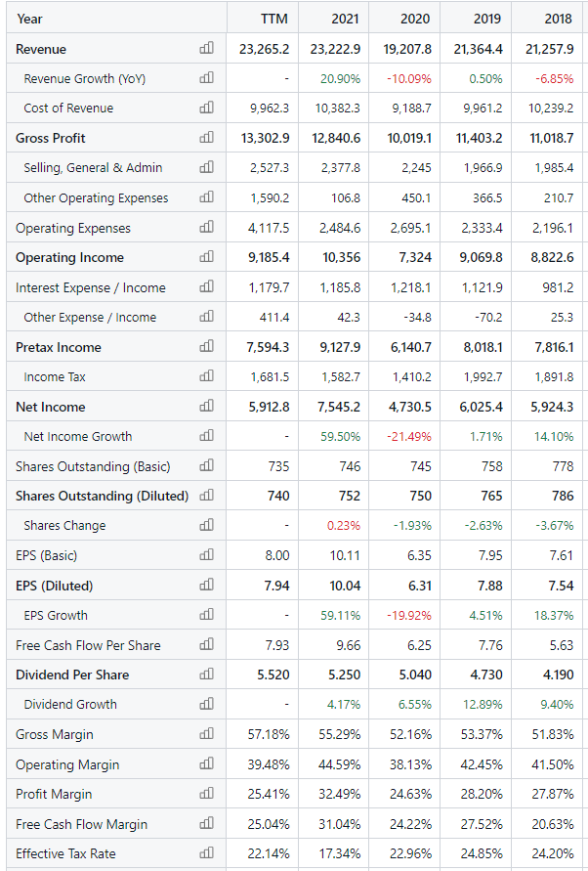The width and height of the screenshot is (588, 871).
Task: Click chart icon for EPS Growth
Action: pyautogui.click(x=206, y=614)
